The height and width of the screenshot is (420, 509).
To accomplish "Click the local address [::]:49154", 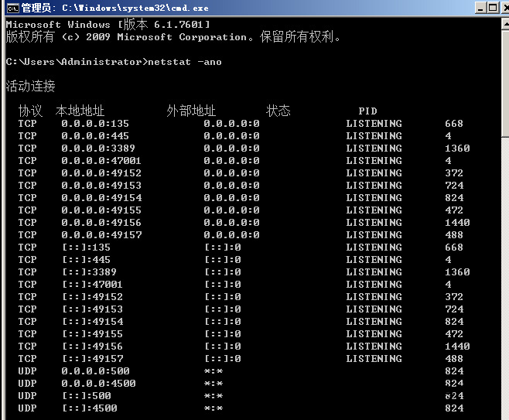I will click(93, 321).
